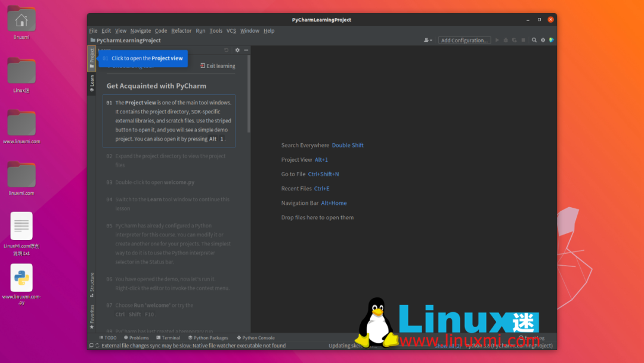The width and height of the screenshot is (644, 363).
Task: Click the Double Shift shortcut text
Action: click(348, 145)
